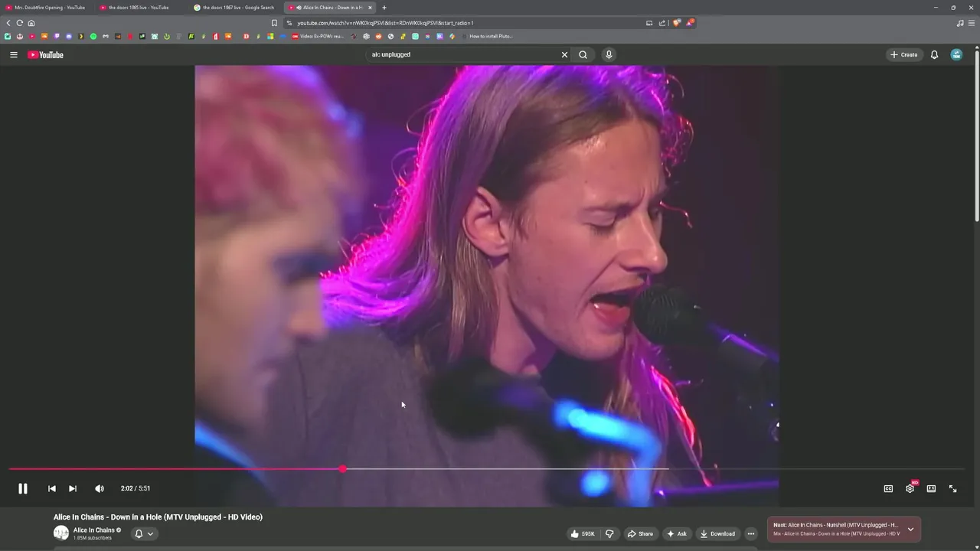
Task: Open the Ask button
Action: (x=677, y=533)
